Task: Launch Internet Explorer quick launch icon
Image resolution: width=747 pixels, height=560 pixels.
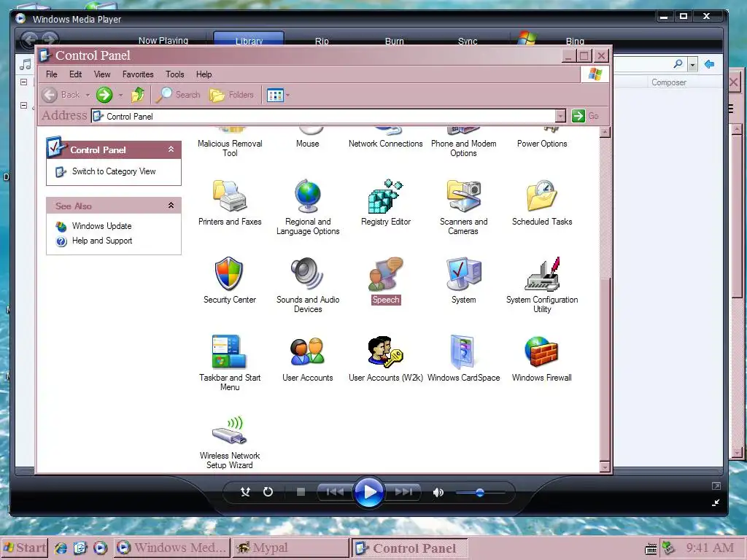Action: [x=61, y=548]
